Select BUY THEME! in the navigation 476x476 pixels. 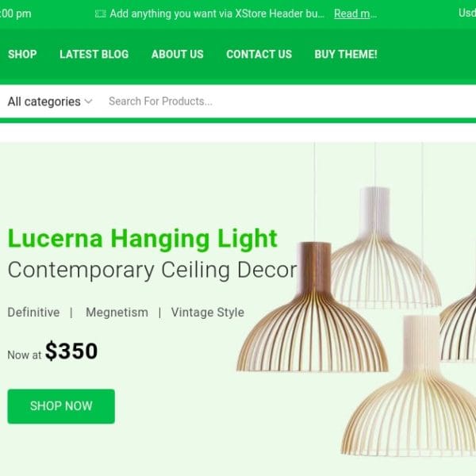pos(346,54)
